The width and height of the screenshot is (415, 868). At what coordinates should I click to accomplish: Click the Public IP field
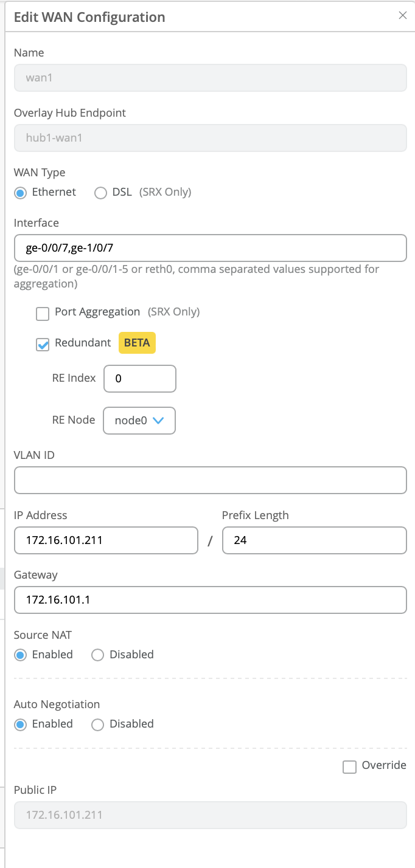tap(210, 815)
